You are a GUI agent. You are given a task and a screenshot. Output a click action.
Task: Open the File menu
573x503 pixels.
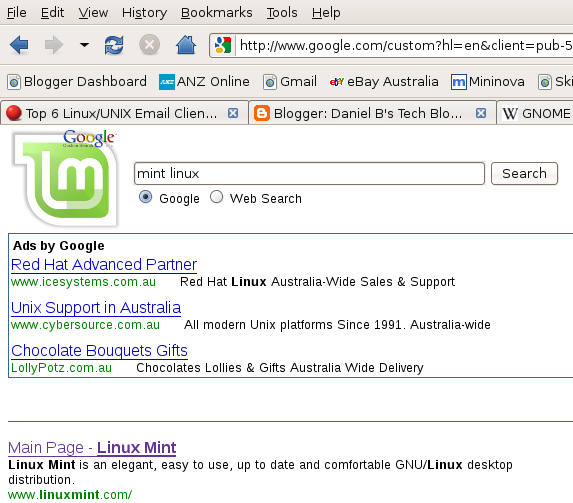coord(16,13)
